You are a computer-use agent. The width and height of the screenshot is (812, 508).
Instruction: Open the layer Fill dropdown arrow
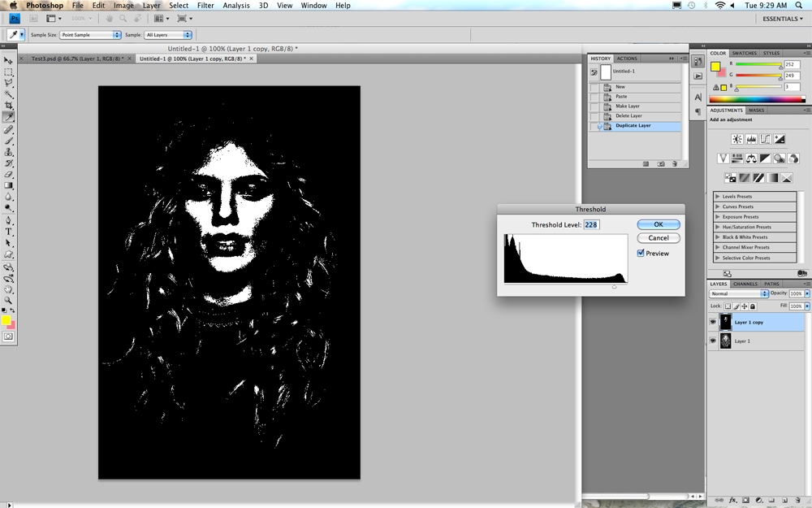(807, 306)
